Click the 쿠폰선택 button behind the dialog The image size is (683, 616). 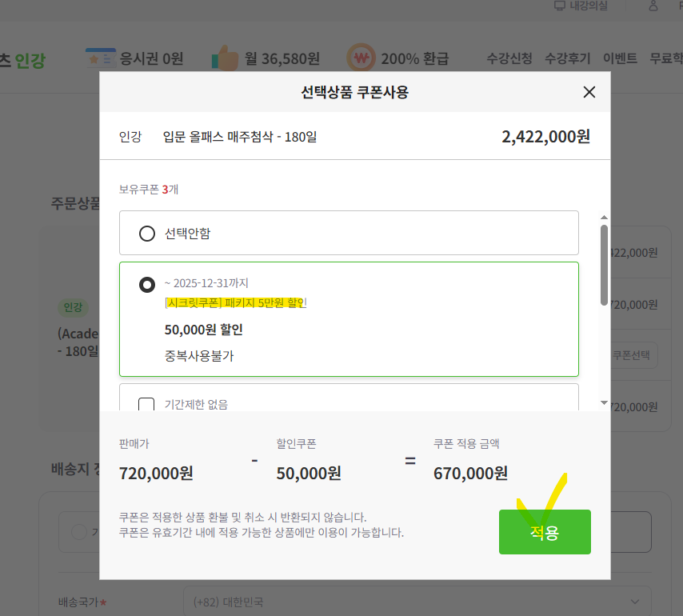coord(634,355)
